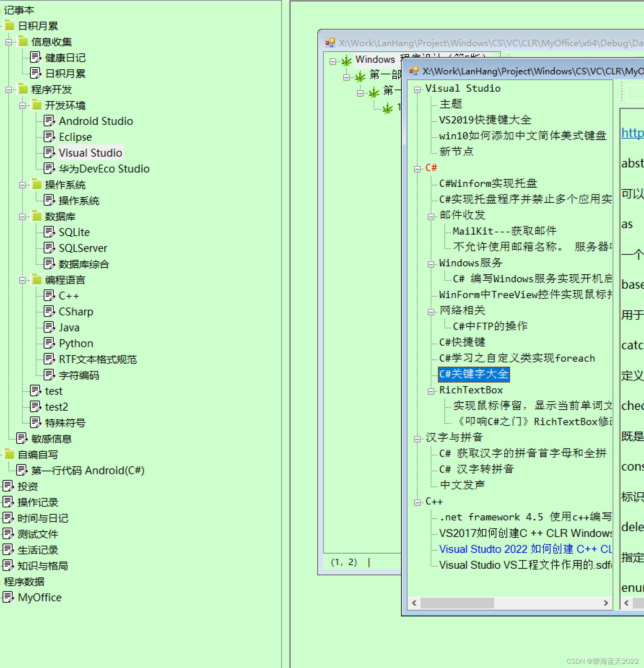
Task: Select 中文发声 item
Action: tap(462, 485)
